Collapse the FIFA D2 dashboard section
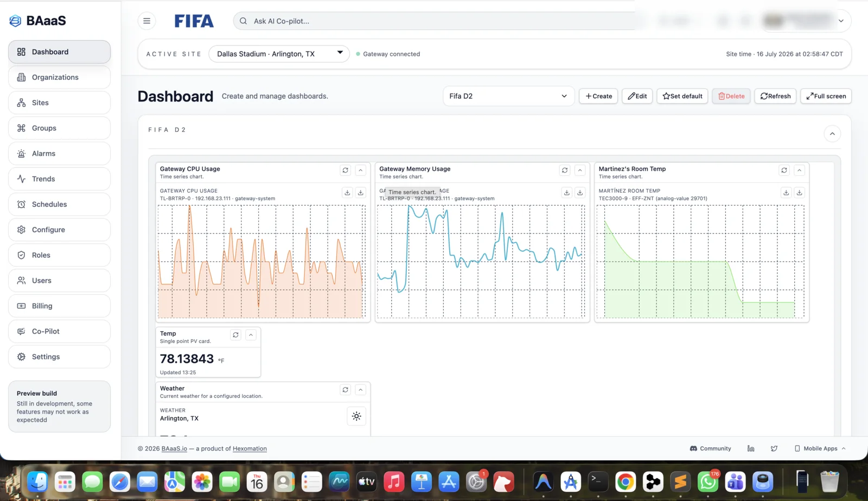 (832, 134)
